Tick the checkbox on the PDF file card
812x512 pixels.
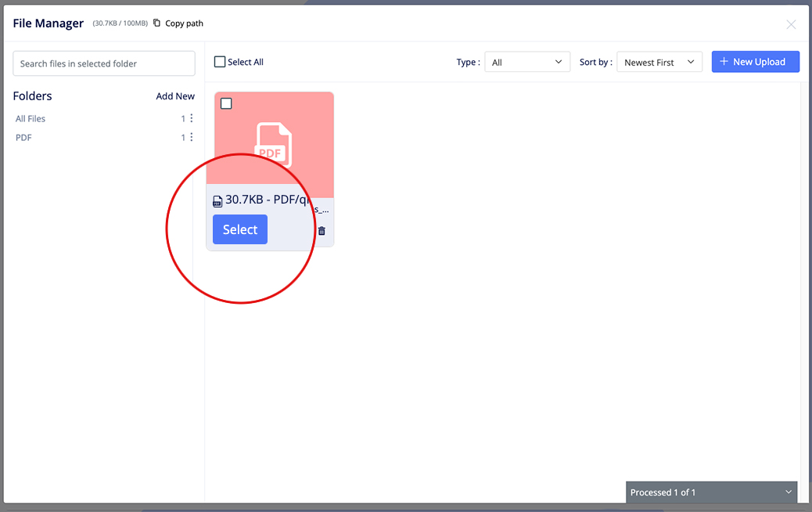pos(226,103)
